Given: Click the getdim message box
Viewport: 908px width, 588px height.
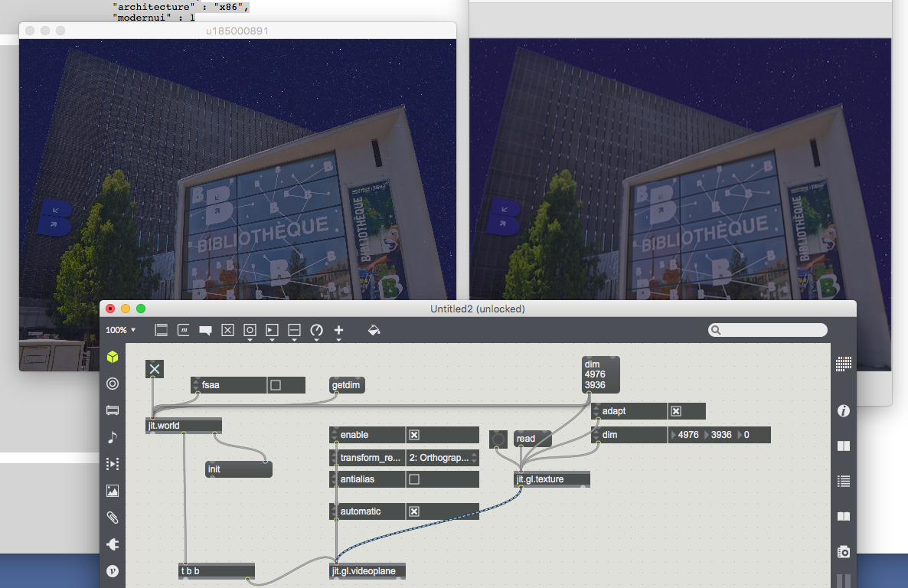Looking at the screenshot, I should [347, 385].
